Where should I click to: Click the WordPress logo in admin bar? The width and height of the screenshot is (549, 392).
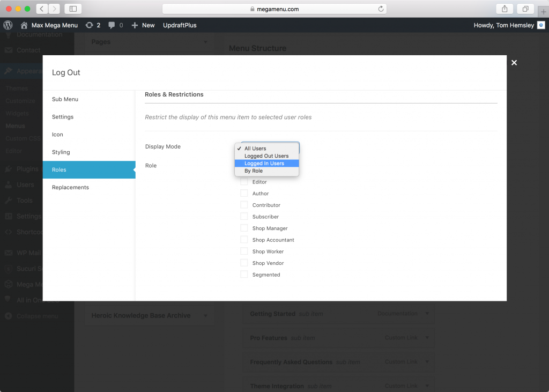[8, 25]
